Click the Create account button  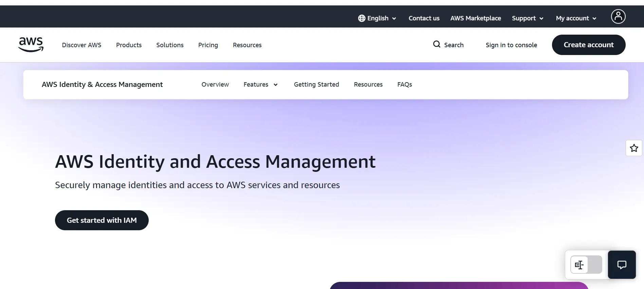pyautogui.click(x=589, y=45)
